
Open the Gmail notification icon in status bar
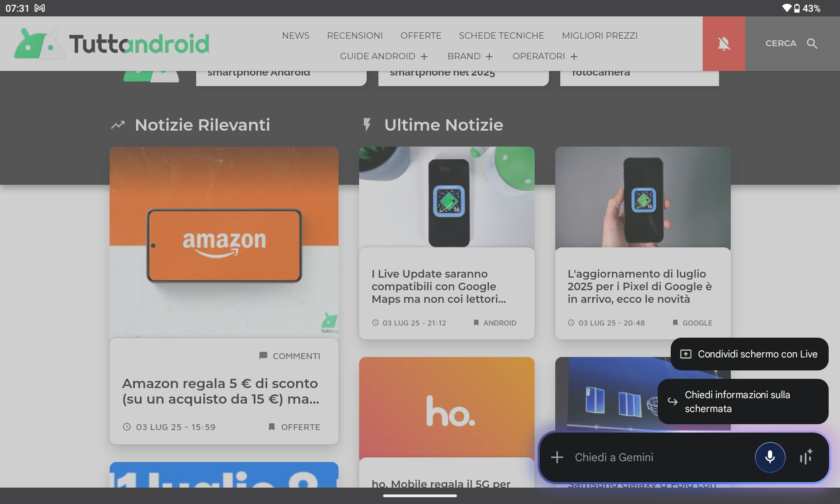coord(39,8)
